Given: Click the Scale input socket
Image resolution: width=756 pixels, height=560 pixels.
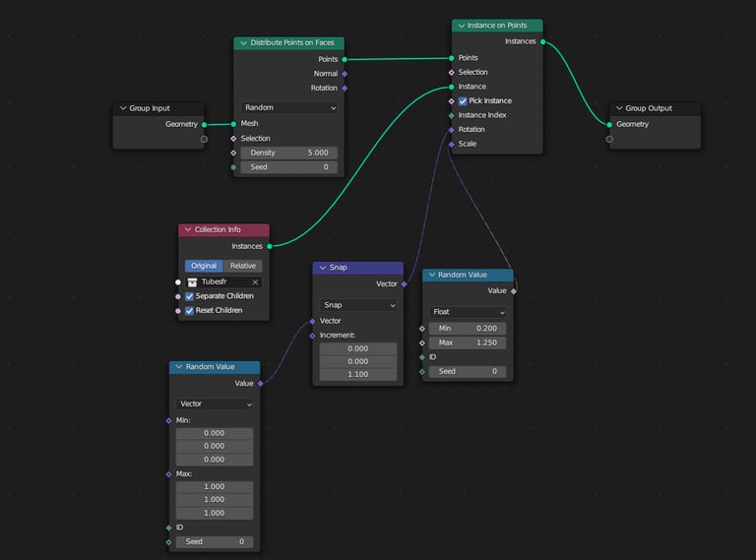Looking at the screenshot, I should click(x=451, y=144).
